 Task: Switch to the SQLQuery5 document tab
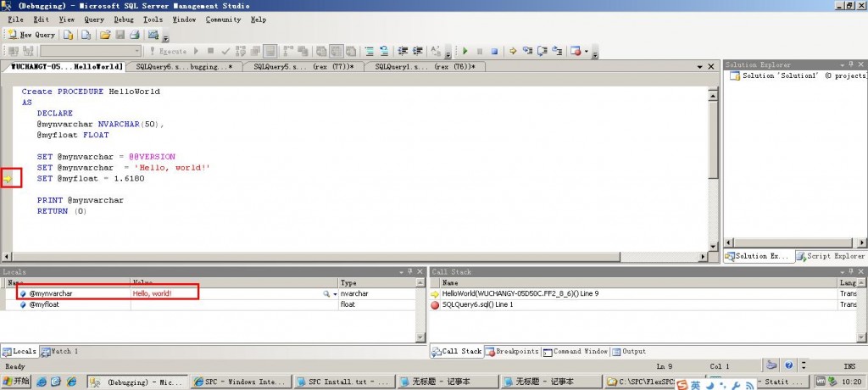tap(303, 67)
